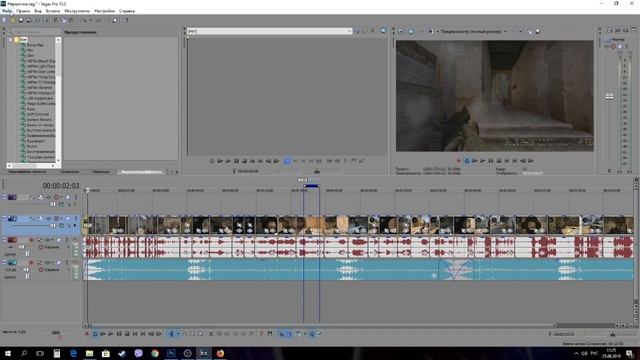Screen dimensions: 640x360
Task: Collapse the effects root folder expander
Action: pyautogui.click(x=11, y=40)
